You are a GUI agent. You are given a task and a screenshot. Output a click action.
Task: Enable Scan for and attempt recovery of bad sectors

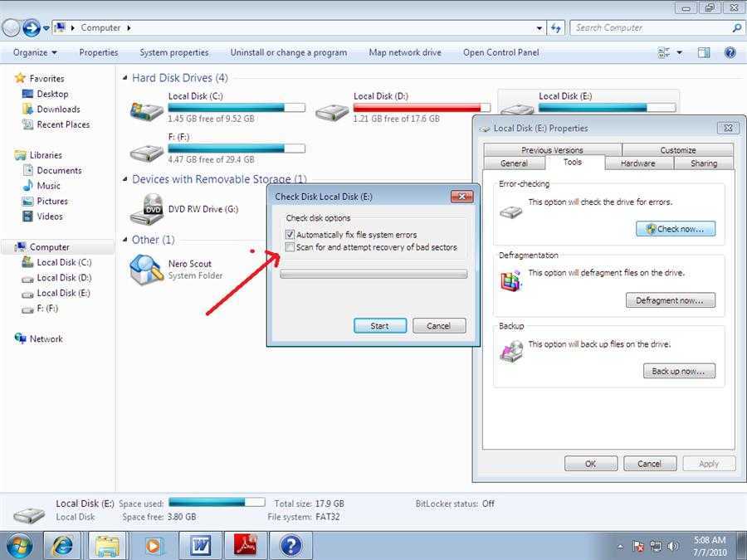[x=290, y=247]
